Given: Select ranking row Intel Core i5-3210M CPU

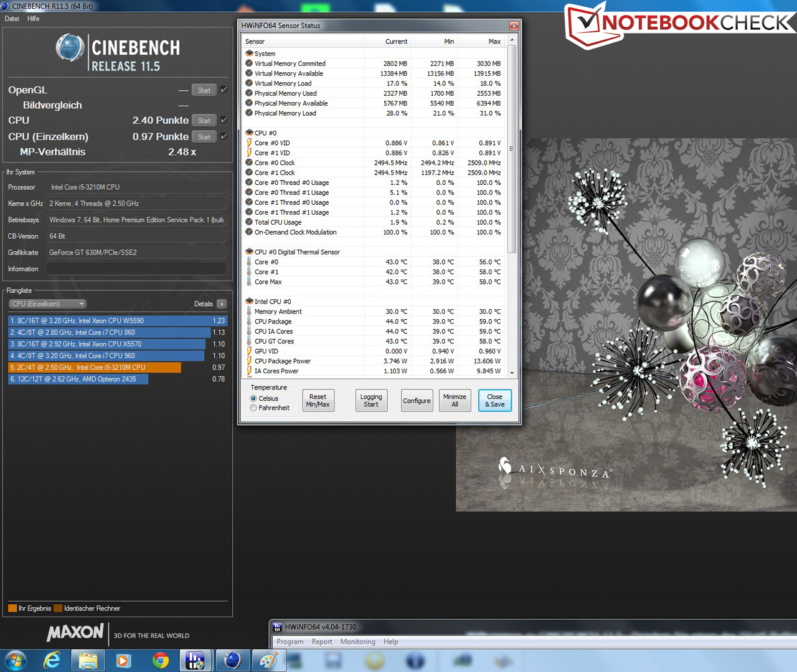Looking at the screenshot, I should pyautogui.click(x=118, y=368).
